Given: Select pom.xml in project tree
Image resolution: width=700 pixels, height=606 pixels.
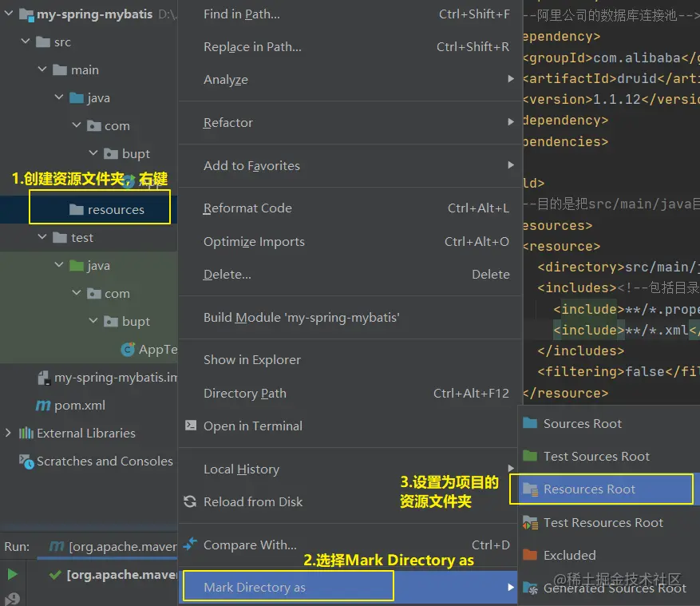Looking at the screenshot, I should point(89,406).
